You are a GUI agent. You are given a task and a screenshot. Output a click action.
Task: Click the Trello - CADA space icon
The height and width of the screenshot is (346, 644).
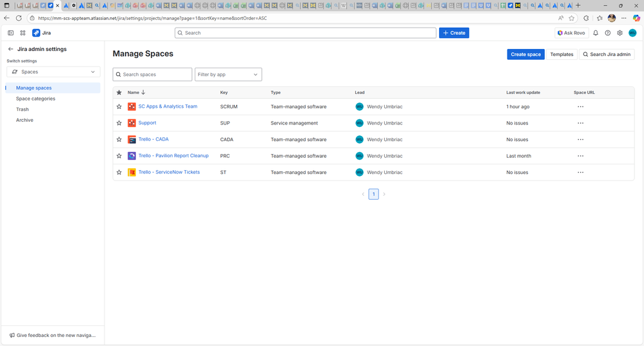point(132,140)
